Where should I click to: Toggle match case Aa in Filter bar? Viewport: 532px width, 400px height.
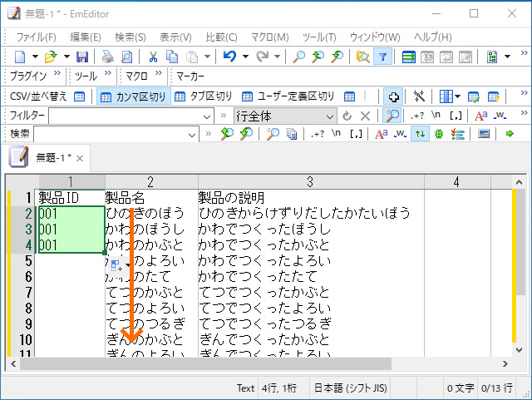480,116
